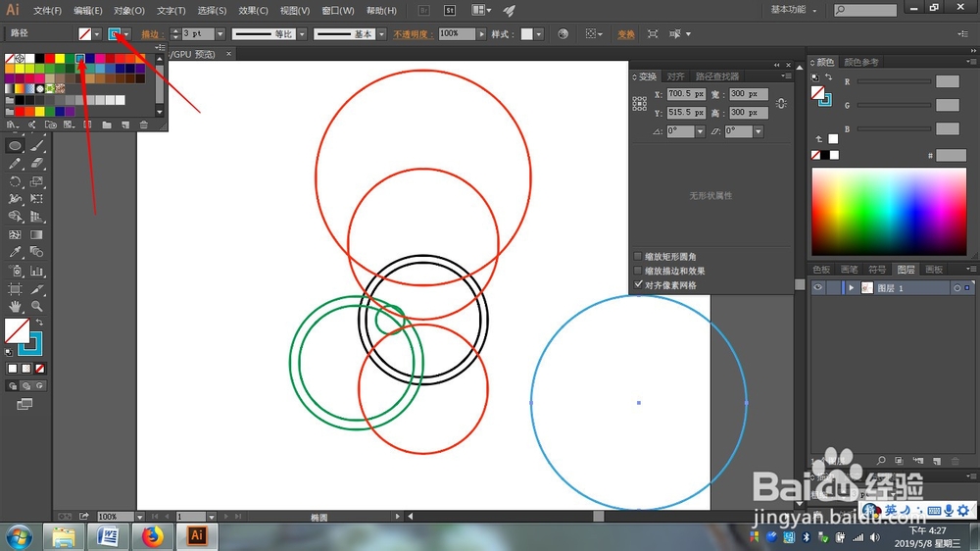This screenshot has width=980, height=551.
Task: Toggle constrain width and height proportions link
Action: [x=781, y=103]
